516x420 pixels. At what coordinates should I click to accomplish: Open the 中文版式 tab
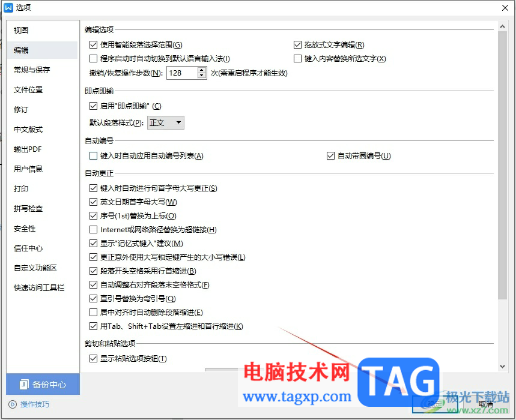click(x=42, y=129)
